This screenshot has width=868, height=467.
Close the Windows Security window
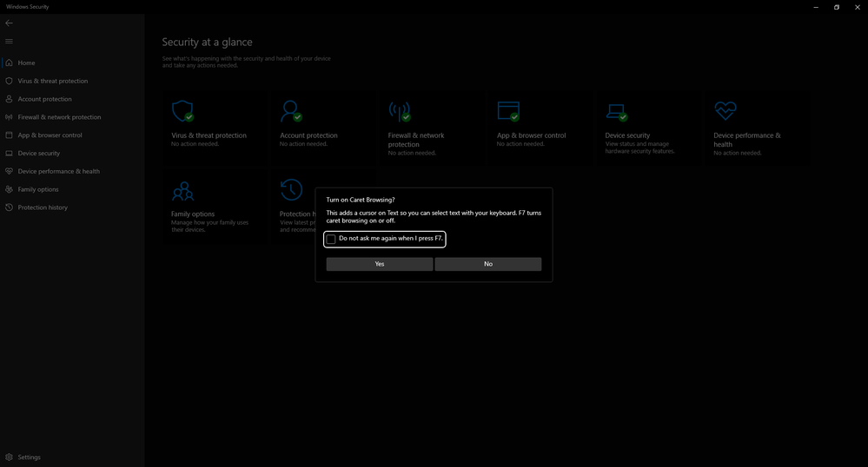858,7
